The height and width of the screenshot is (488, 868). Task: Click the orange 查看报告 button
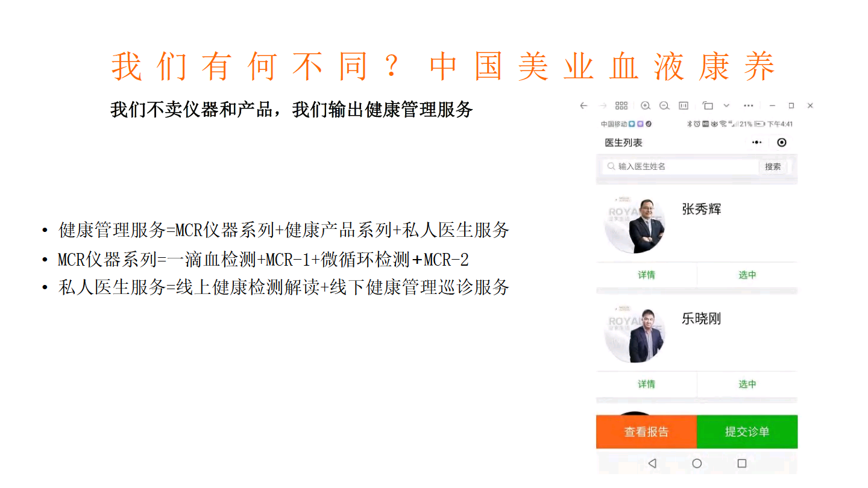click(x=646, y=432)
